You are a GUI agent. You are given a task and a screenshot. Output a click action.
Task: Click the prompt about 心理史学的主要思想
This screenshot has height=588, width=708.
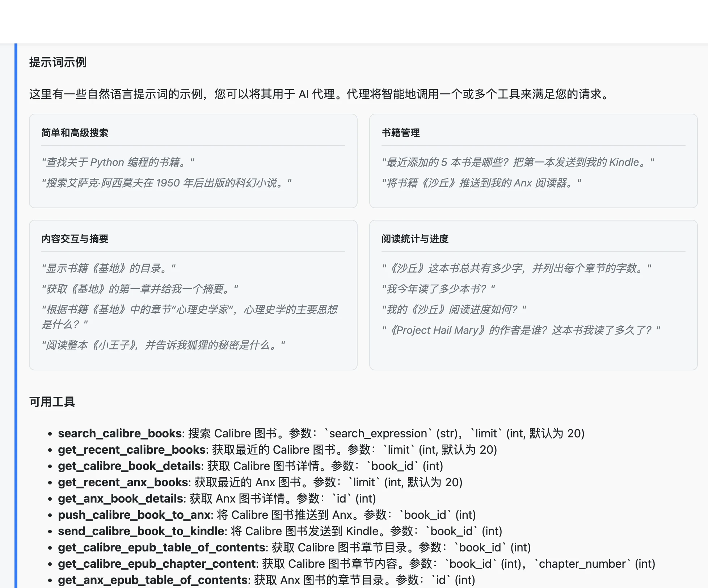click(190, 317)
